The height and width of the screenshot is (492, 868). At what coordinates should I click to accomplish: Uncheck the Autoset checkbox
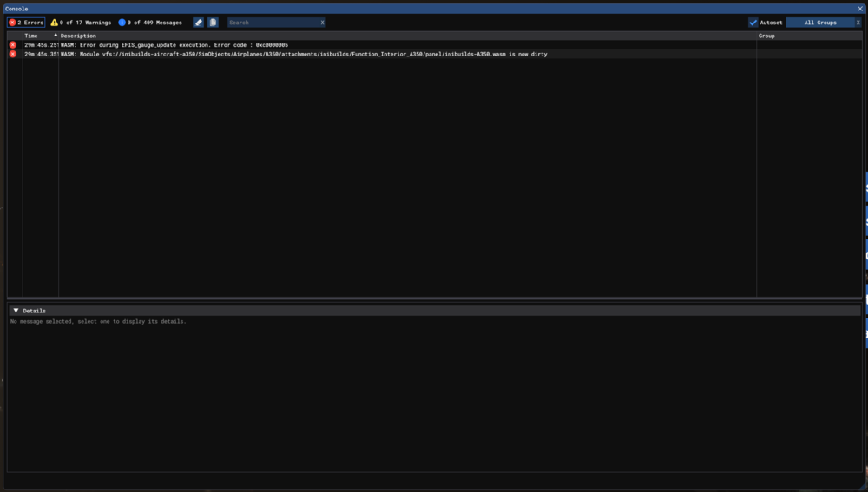point(753,23)
